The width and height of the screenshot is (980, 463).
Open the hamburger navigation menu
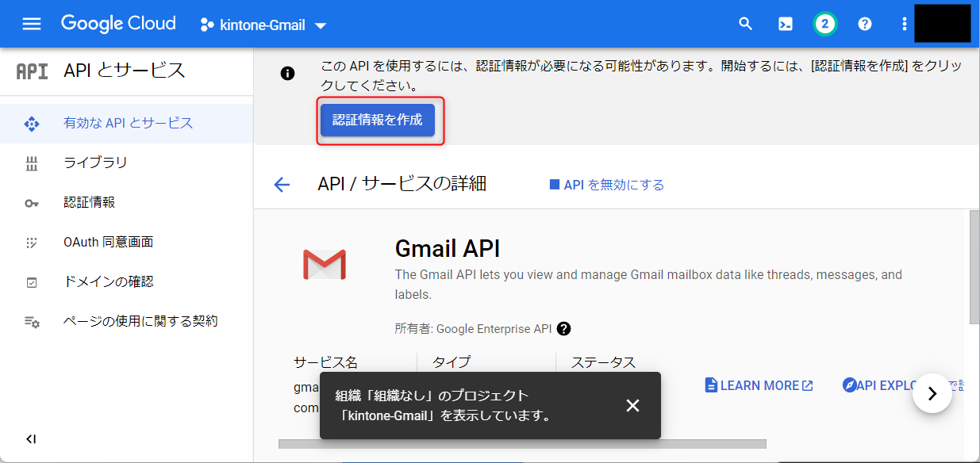point(32,24)
